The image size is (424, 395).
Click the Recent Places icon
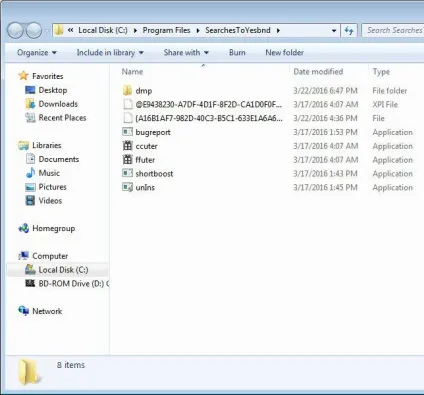[x=30, y=117]
